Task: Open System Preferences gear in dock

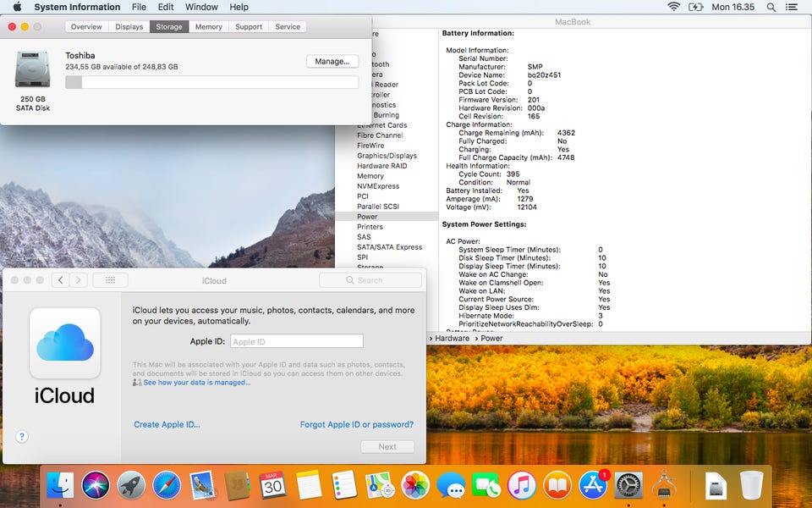Action: (628, 486)
